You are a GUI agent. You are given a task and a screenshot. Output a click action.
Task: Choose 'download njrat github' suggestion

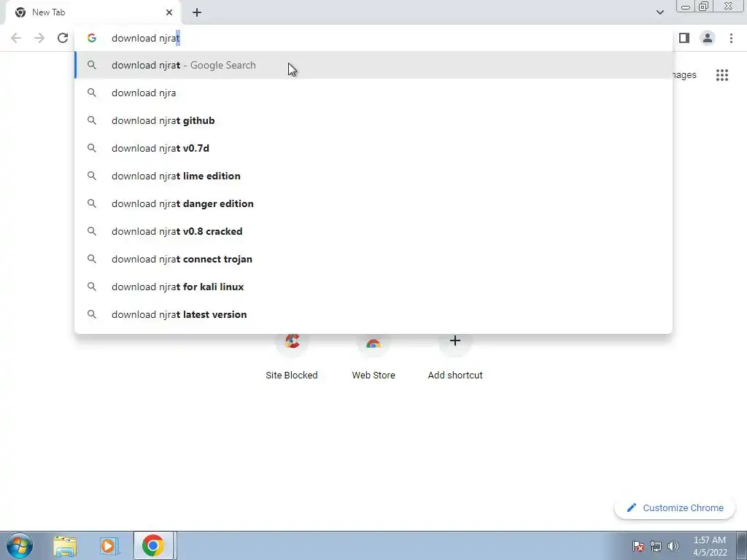(373, 120)
